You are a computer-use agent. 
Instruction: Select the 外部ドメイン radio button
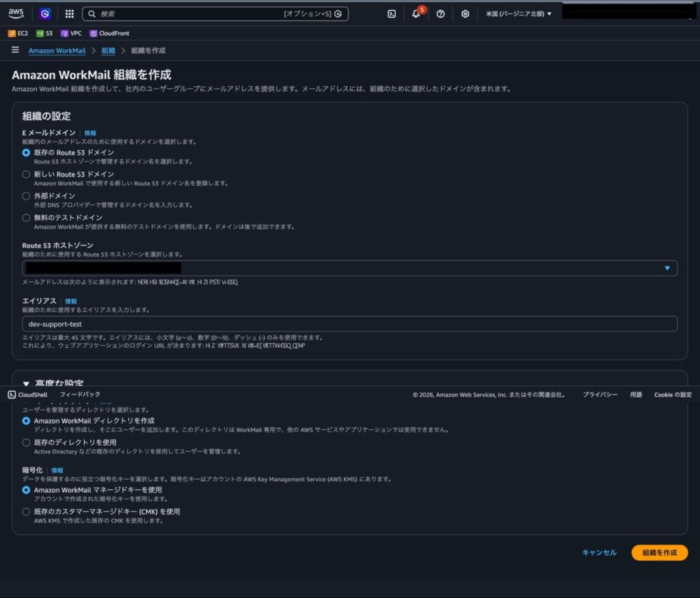(x=26, y=196)
